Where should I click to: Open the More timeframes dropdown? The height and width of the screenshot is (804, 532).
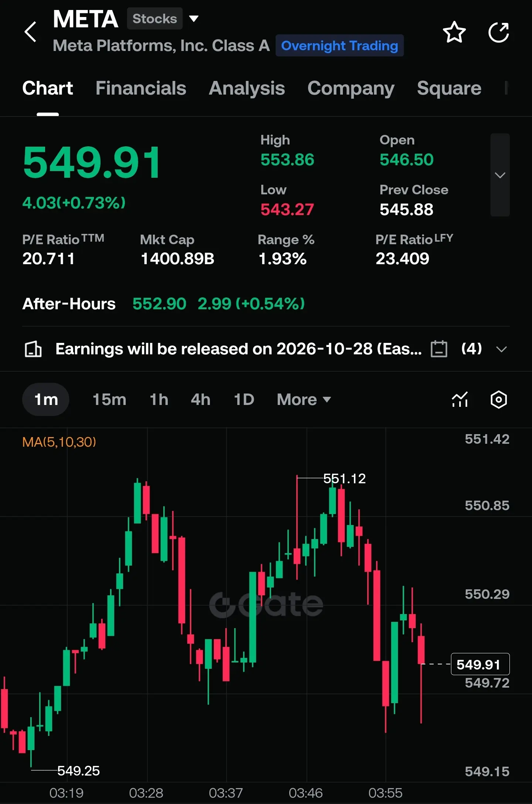[x=304, y=399]
